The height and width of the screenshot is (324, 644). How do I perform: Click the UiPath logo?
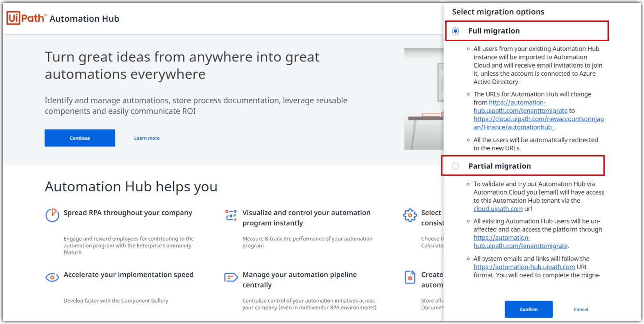[x=27, y=18]
